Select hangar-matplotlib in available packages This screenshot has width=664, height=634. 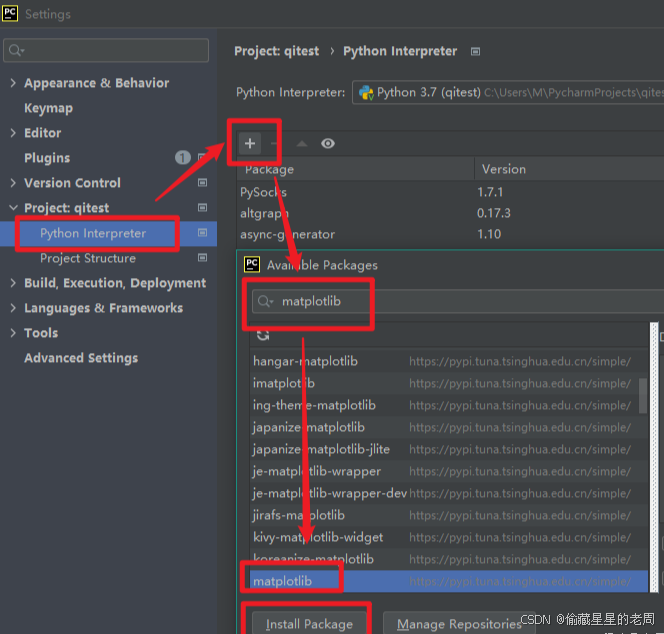(449, 361)
